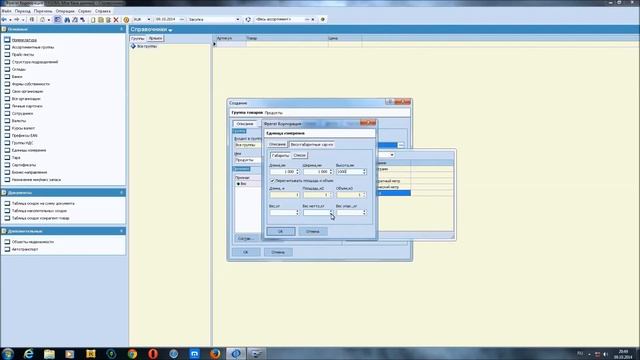Viewport: 640px width, 360px height.
Task: Switch to the Список sub-tab
Action: pos(299,156)
